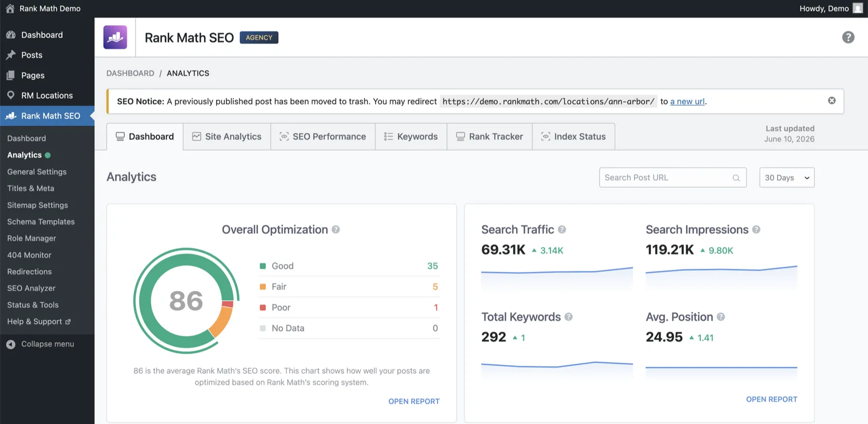
Task: Click the Good count value 35
Action: point(432,266)
